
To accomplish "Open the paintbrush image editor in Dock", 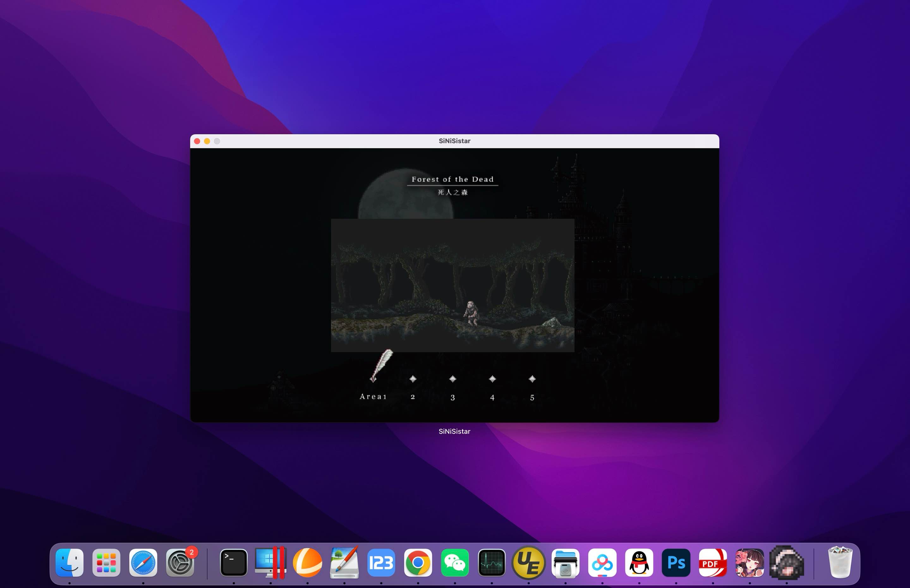I will pyautogui.click(x=344, y=562).
